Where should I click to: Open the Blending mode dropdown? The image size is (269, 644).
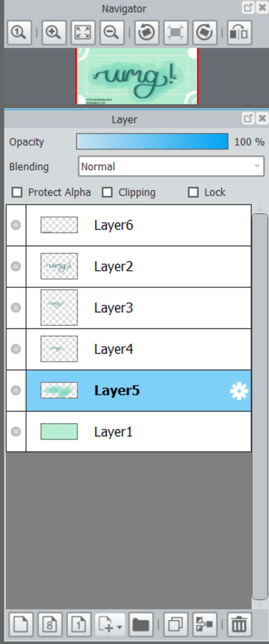(x=171, y=166)
